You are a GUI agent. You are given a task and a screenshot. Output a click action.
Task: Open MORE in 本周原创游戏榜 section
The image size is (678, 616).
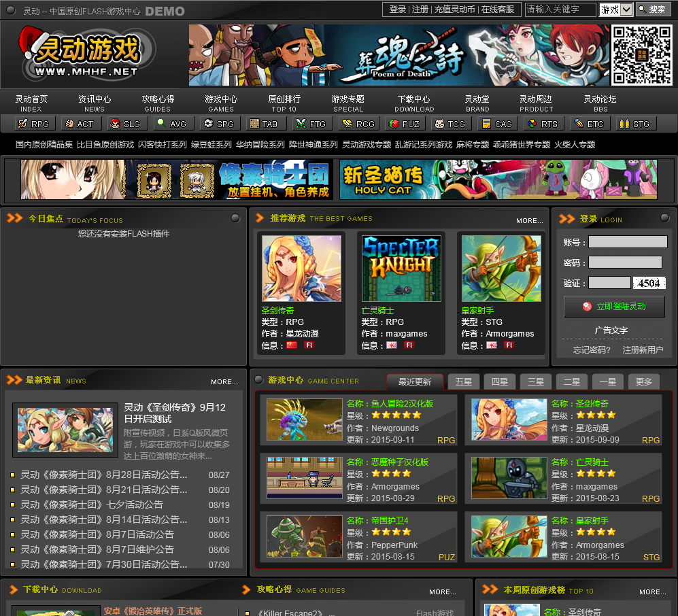(652, 592)
